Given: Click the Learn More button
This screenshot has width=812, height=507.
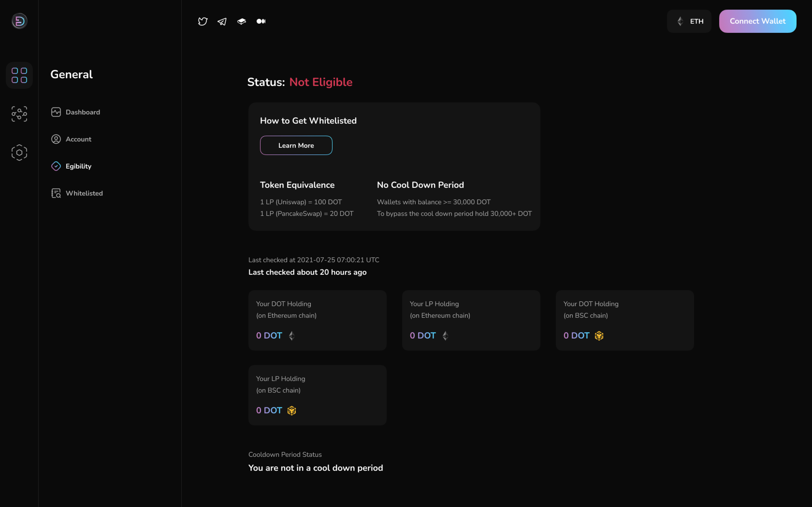Looking at the screenshot, I should coord(296,145).
